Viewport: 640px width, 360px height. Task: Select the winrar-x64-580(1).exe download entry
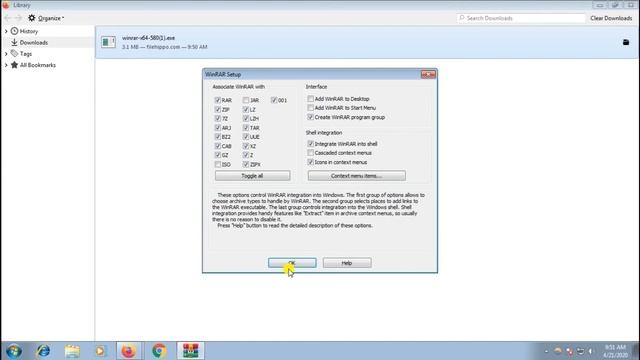point(367,42)
